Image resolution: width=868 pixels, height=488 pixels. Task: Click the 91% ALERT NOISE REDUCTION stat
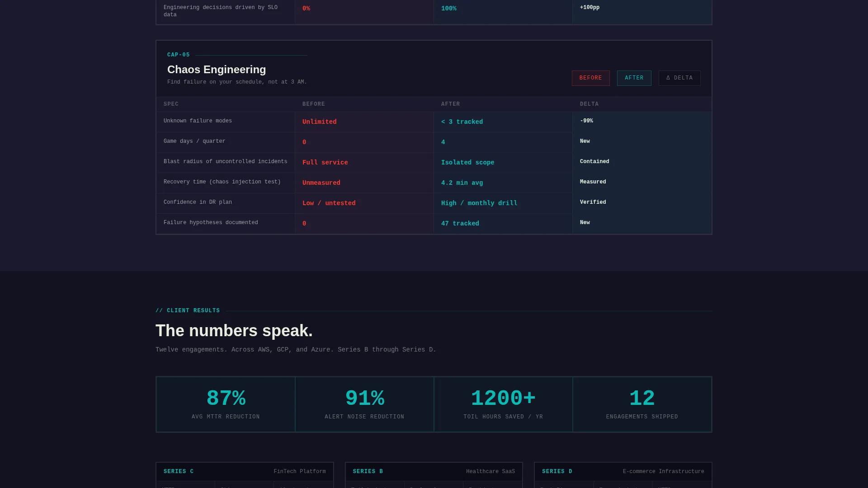click(364, 404)
